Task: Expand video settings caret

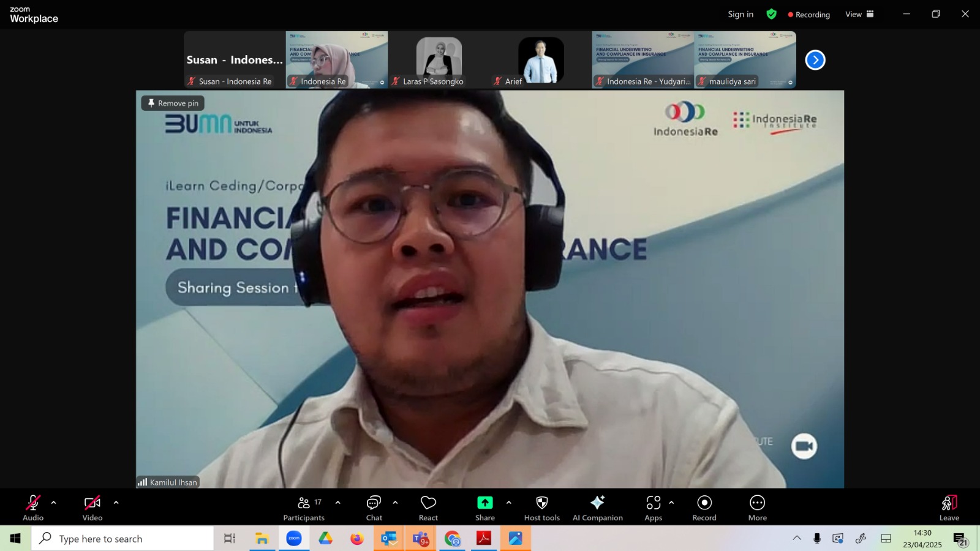Action: point(116,503)
